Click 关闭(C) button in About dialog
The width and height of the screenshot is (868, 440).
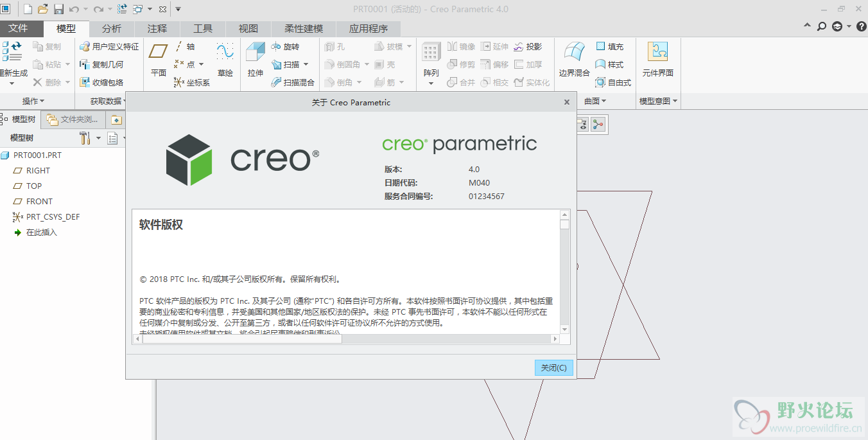[x=553, y=368]
